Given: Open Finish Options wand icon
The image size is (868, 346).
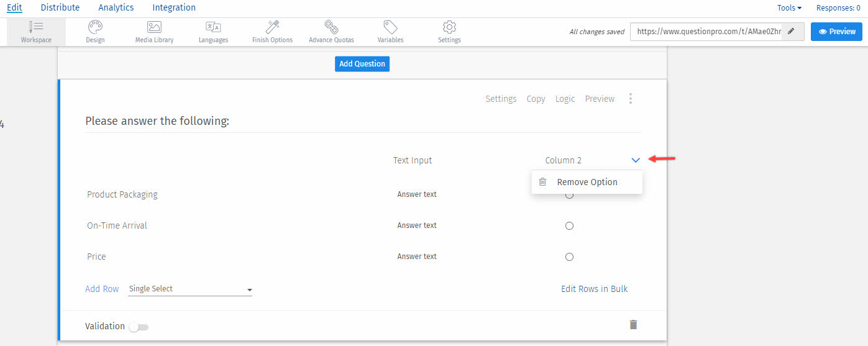Looking at the screenshot, I should point(272,27).
